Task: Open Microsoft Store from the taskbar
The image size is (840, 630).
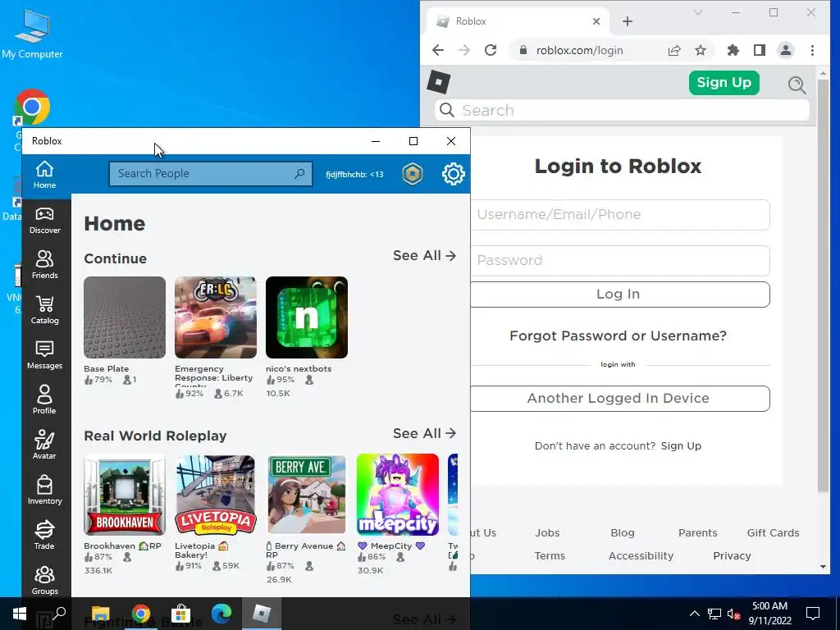Action: coord(180,614)
